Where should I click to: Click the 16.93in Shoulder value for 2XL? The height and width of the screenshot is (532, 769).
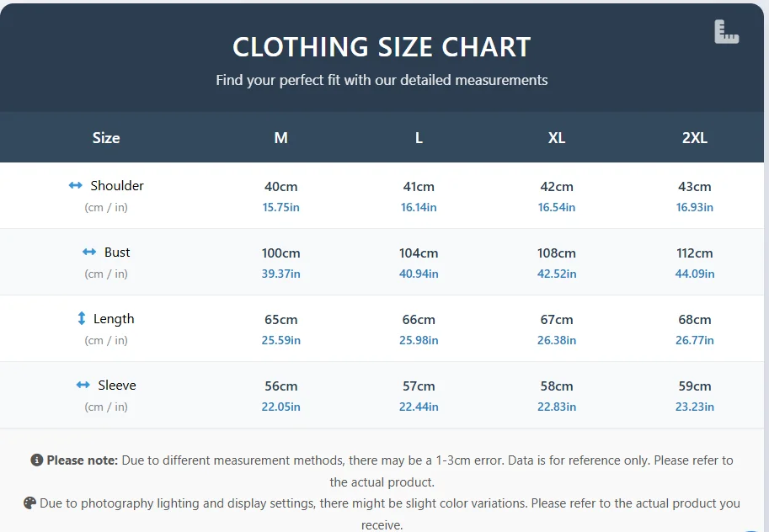[x=695, y=207]
